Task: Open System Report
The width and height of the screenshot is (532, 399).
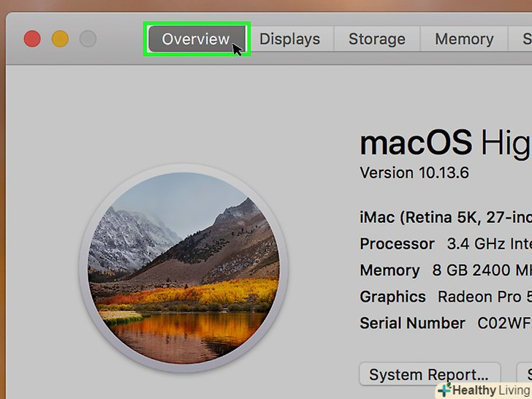Action: click(x=429, y=375)
